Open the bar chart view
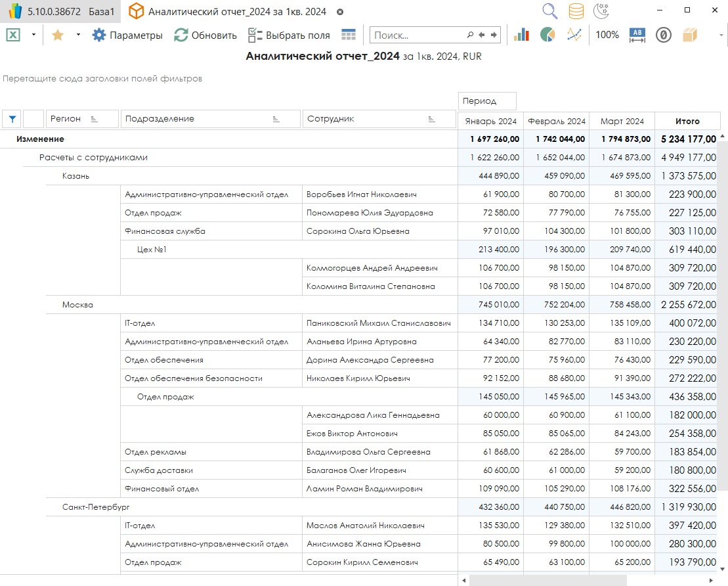 521,35
